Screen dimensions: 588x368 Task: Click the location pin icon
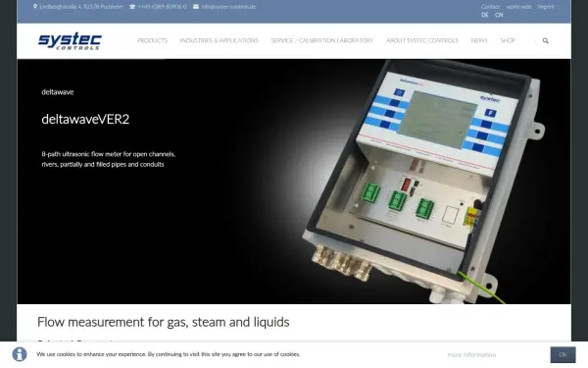35,7
